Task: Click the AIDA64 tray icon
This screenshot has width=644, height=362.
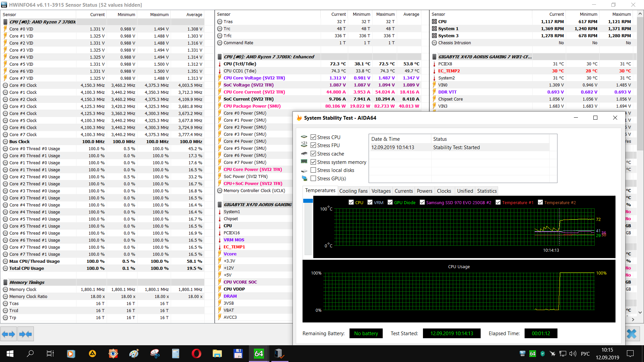Action: coord(532,353)
